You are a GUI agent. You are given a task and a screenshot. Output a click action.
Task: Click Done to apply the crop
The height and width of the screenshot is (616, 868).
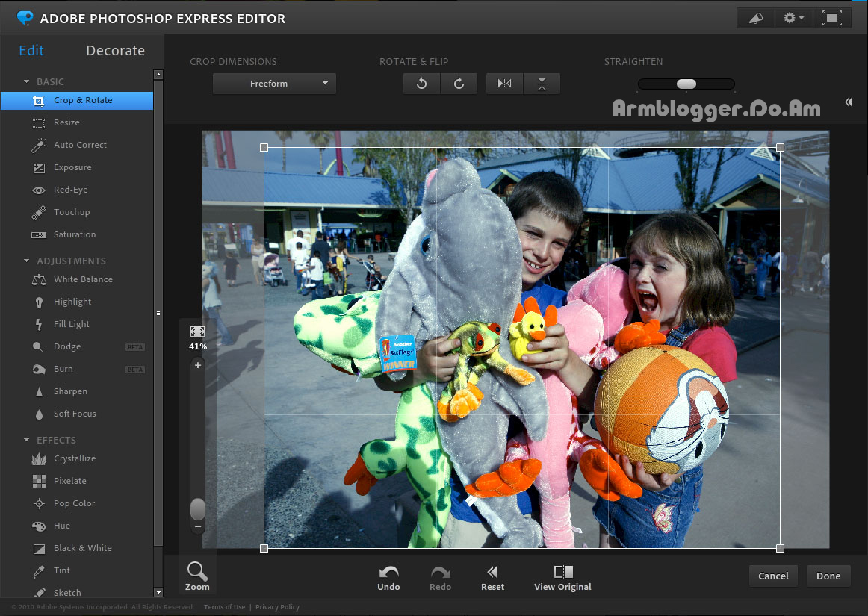828,576
